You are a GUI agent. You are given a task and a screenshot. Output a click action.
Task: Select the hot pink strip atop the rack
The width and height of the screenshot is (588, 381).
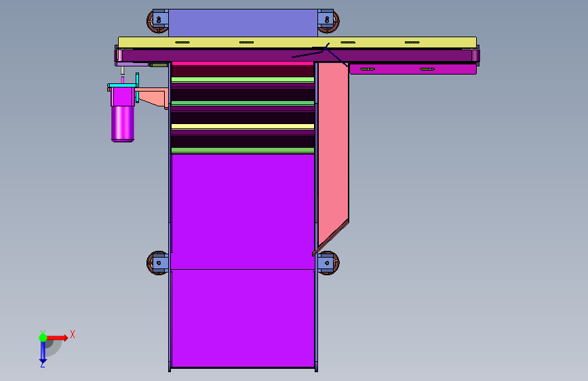point(243,64)
